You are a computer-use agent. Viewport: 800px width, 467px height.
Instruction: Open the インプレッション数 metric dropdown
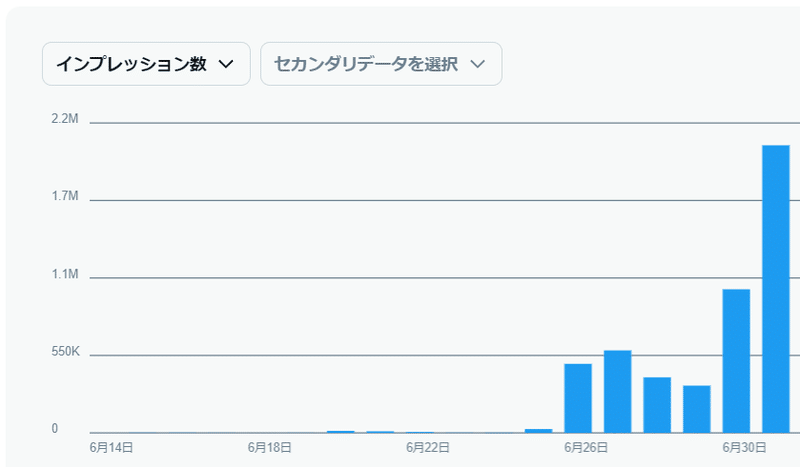pos(146,64)
